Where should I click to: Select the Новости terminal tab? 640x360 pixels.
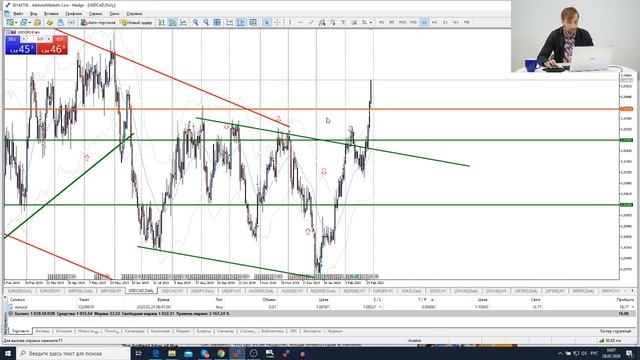pos(87,331)
